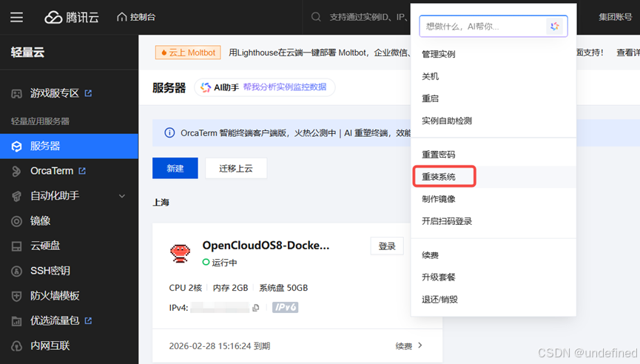The width and height of the screenshot is (640, 364).
Task: Click the disk icon beside 云硬盘
Action: 16,246
